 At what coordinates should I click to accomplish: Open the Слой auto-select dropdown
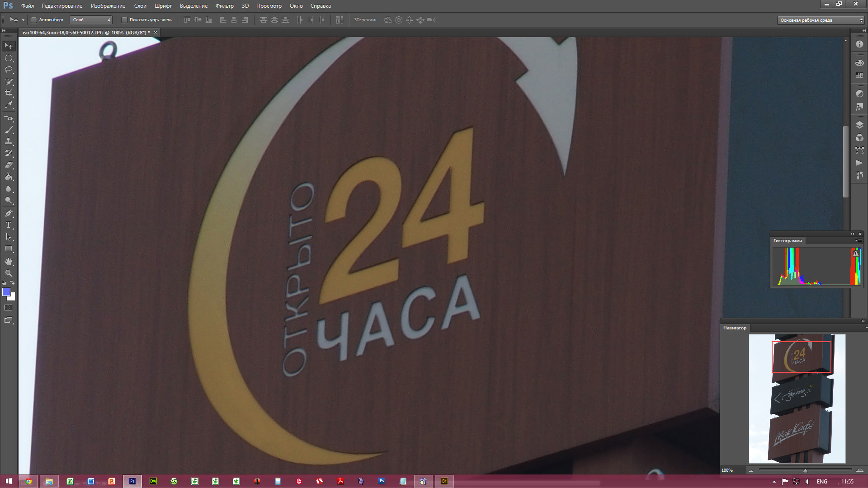pos(91,20)
